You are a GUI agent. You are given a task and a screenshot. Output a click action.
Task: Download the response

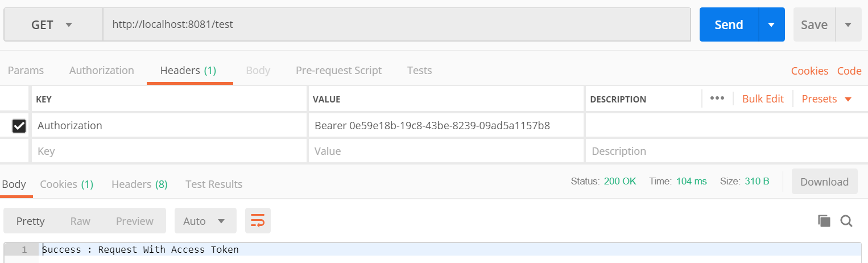824,182
